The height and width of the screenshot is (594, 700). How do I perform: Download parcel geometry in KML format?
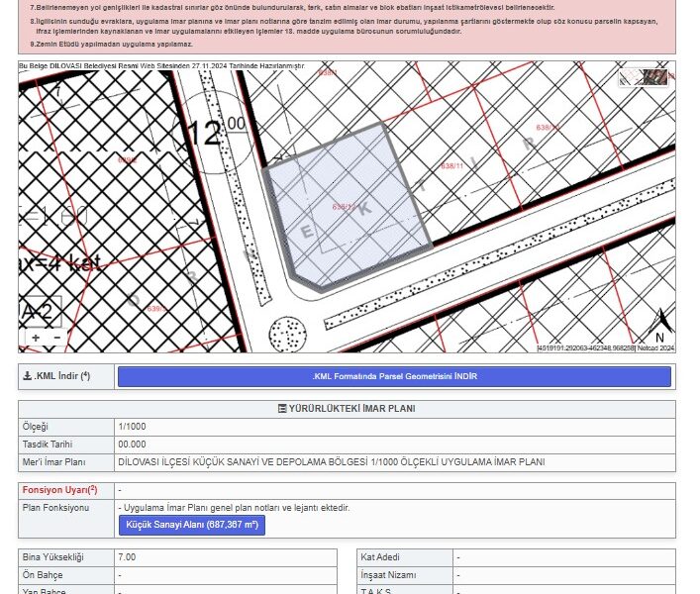(x=394, y=376)
